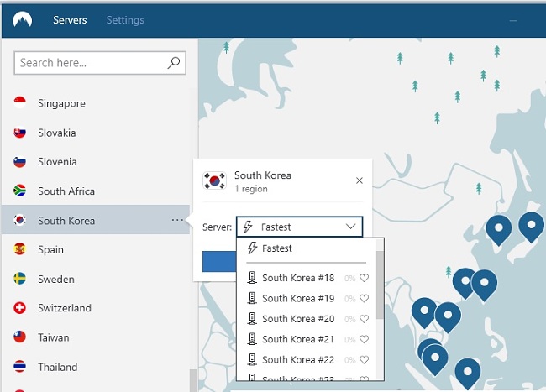Select Switzerland in the country list
Image resolution: width=546 pixels, height=392 pixels.
(x=96, y=308)
